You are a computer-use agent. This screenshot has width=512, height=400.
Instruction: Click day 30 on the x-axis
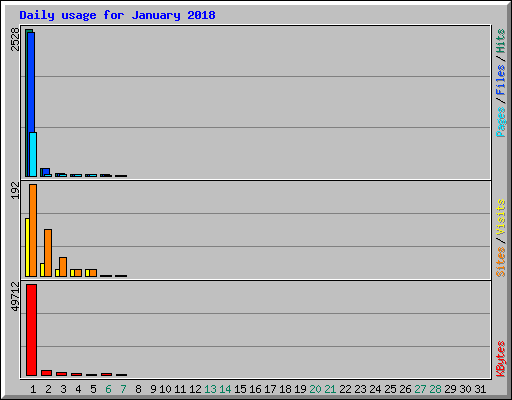[x=465, y=389]
